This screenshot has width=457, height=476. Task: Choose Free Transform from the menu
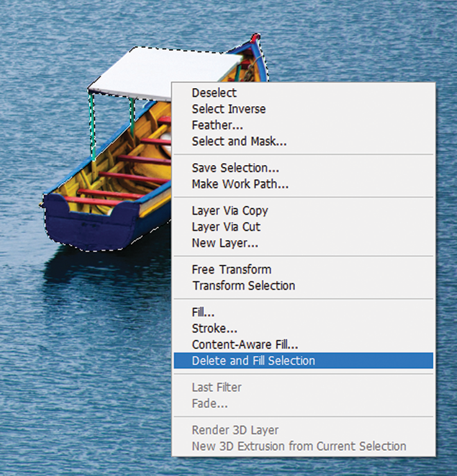pos(232,270)
